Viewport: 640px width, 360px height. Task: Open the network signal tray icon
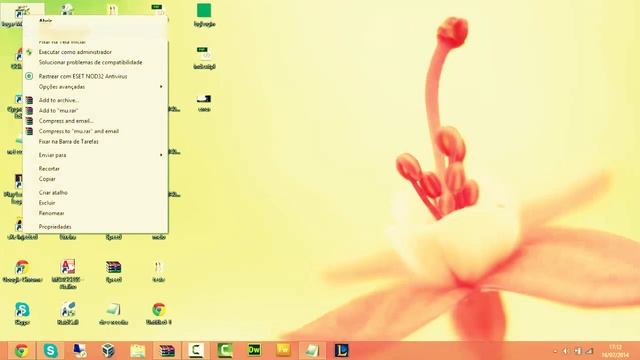(589, 351)
